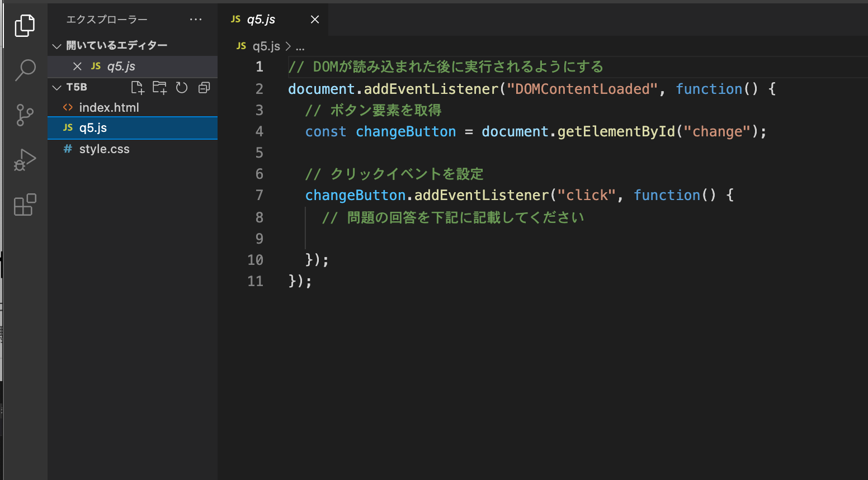Click q5.js in the breadcrumb bar
The image size is (868, 480).
point(266,46)
